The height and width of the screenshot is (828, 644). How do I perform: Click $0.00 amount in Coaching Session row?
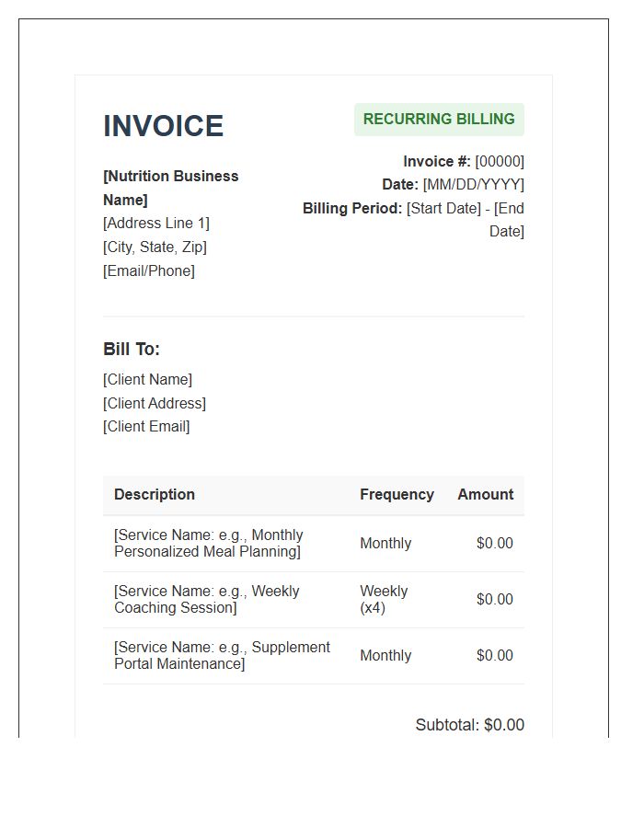495,599
